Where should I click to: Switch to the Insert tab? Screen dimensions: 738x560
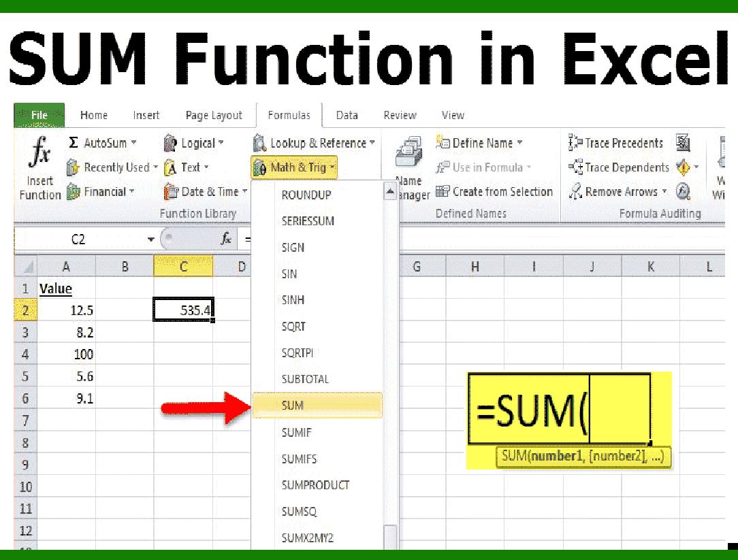146,115
